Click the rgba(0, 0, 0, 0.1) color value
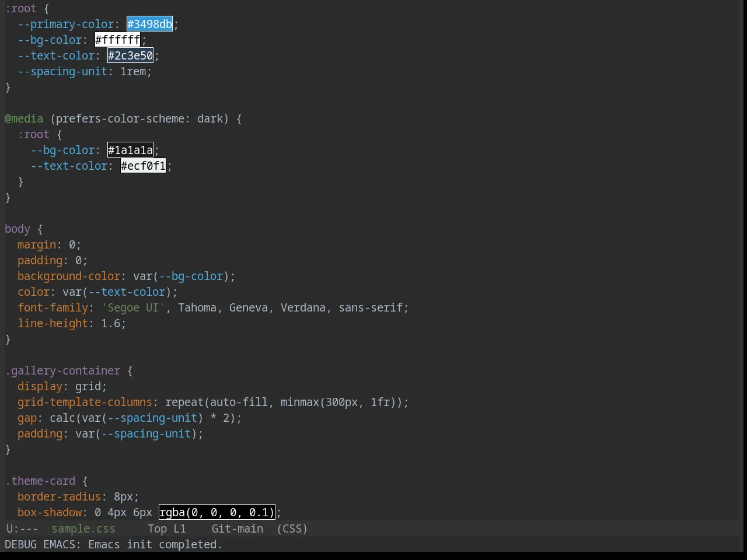The width and height of the screenshot is (747, 560). point(217,512)
